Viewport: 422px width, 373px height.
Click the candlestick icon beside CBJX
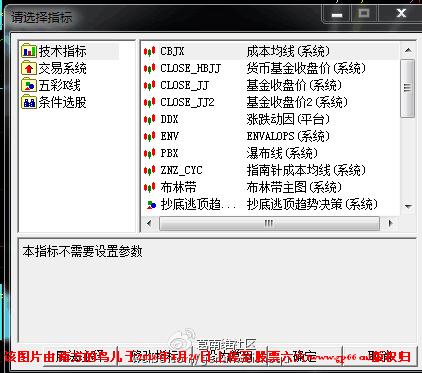(150, 51)
